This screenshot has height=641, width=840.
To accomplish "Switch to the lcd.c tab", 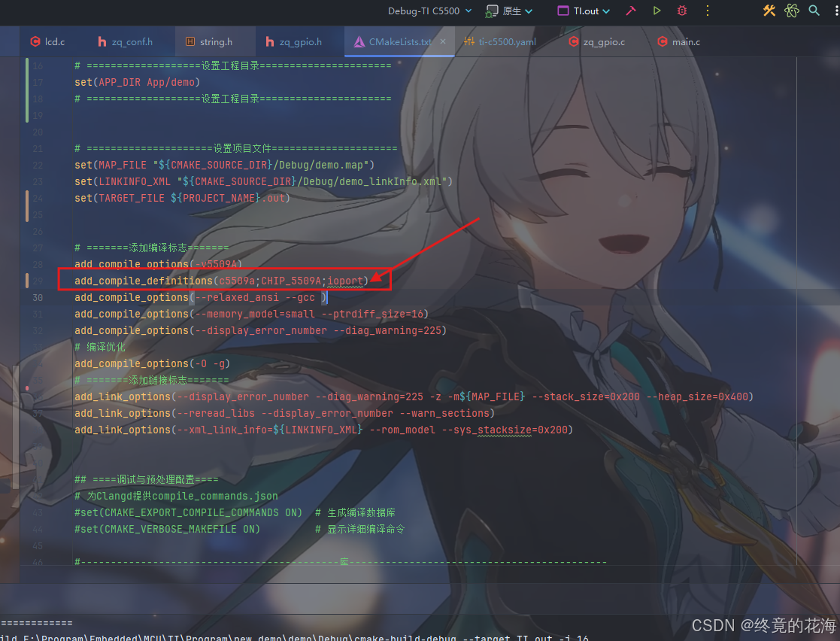I will point(47,42).
